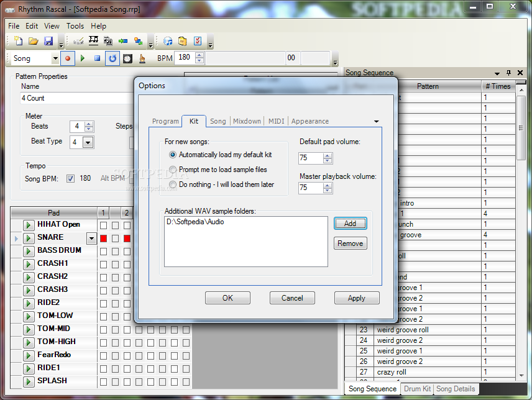532x400 pixels.
Task: Preview the FearRedo pad sound
Action: [29, 356]
